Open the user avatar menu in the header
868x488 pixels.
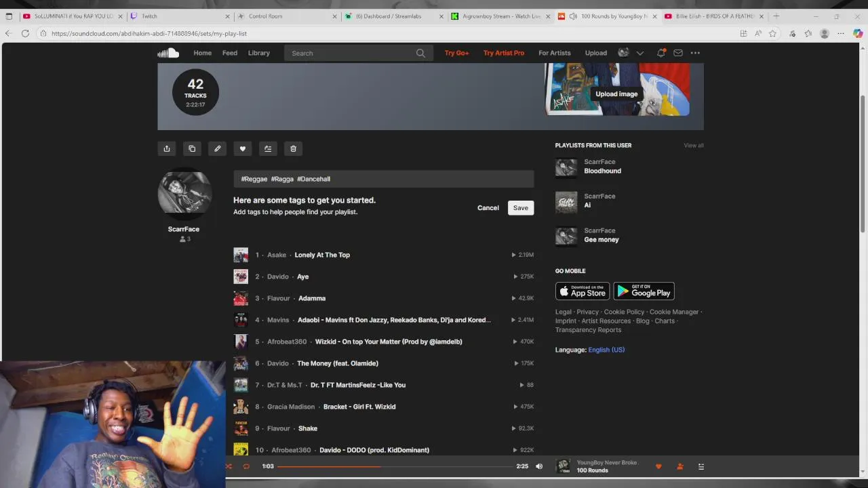(623, 53)
